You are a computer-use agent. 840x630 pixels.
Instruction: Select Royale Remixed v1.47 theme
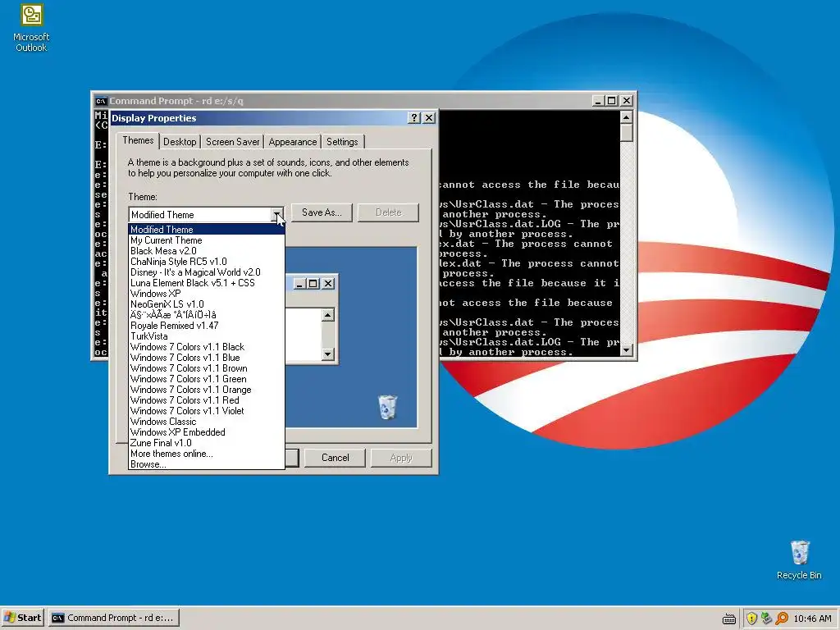tap(206, 325)
